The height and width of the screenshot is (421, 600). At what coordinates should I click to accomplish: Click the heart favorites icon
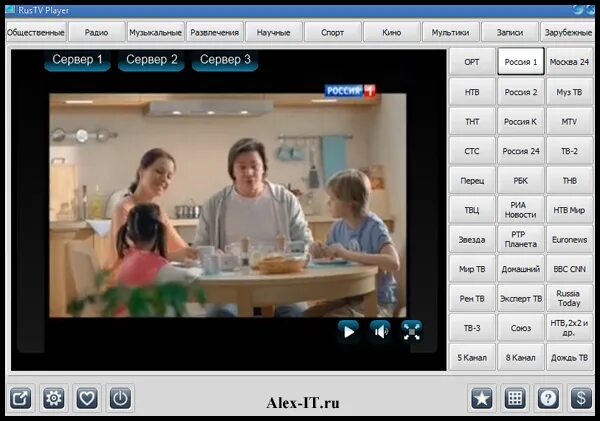point(87,398)
